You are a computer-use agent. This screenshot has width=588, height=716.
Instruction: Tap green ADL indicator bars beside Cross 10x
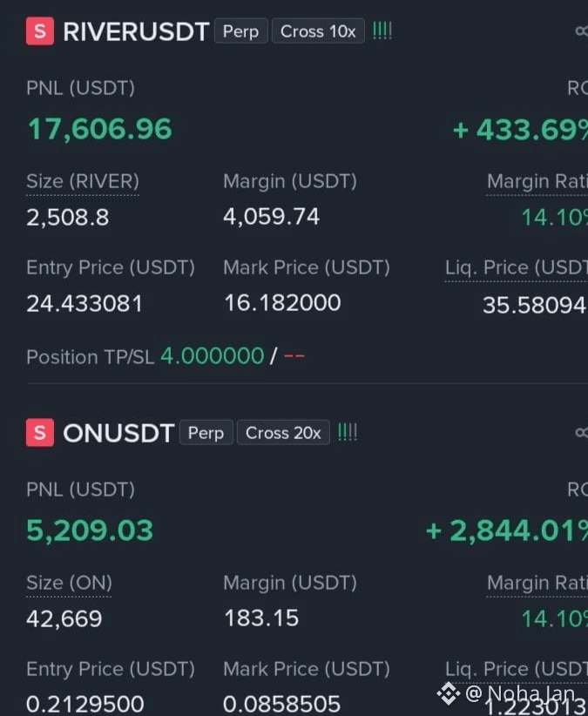(x=382, y=31)
